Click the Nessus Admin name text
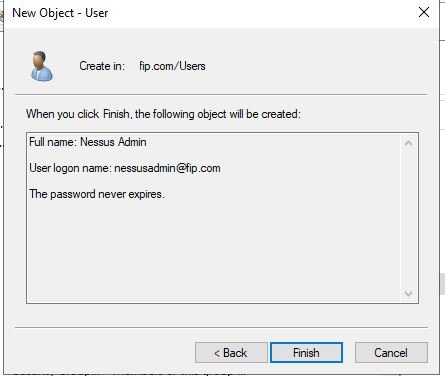This screenshot has height=376, width=445. 113,142
